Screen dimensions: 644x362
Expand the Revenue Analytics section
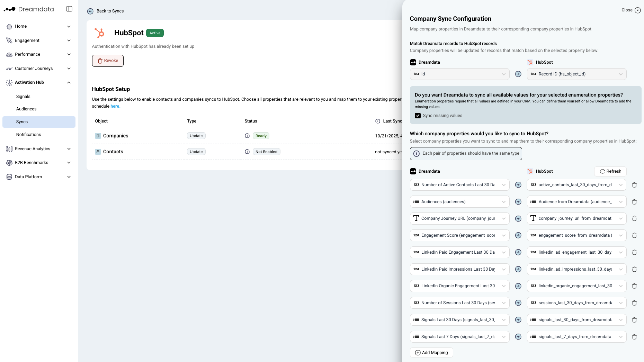pos(69,148)
